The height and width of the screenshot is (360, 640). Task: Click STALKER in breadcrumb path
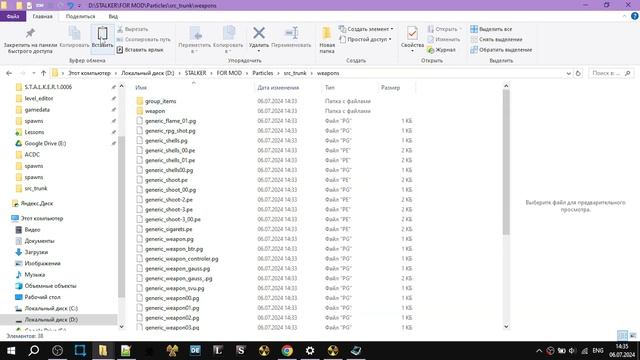pos(195,73)
